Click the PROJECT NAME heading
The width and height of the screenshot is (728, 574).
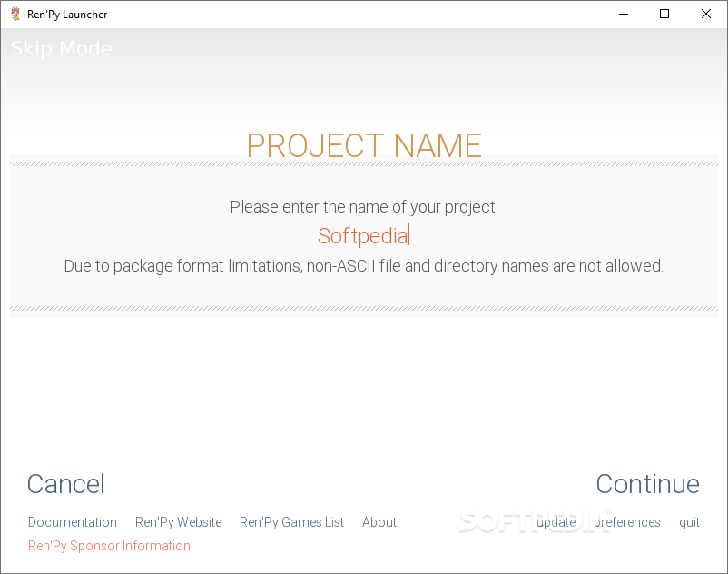(x=364, y=146)
